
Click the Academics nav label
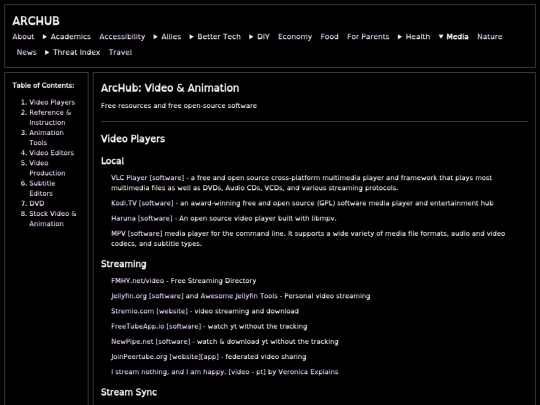coord(71,37)
